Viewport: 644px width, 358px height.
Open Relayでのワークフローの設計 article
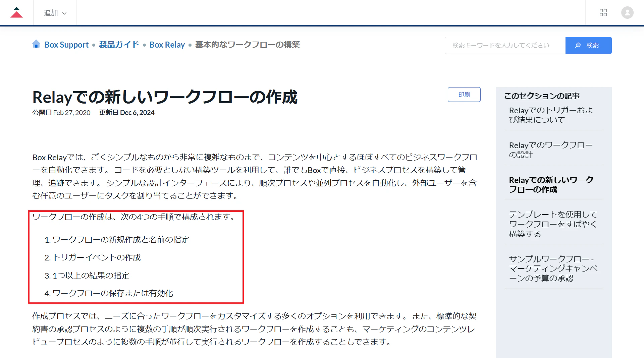[x=551, y=150]
